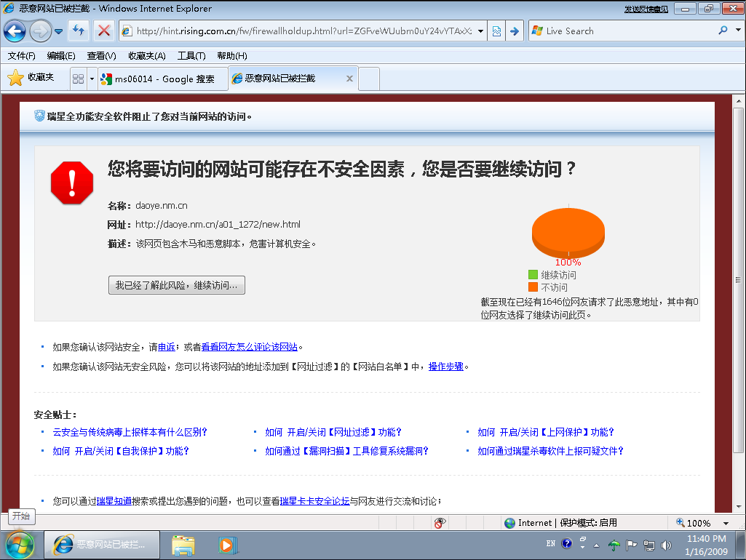Click the network tray icon
This screenshot has width=746, height=560.
point(649,545)
